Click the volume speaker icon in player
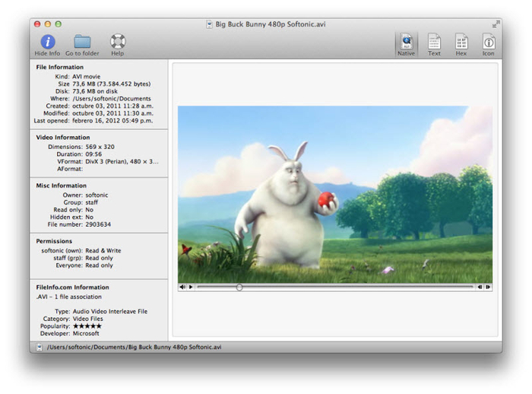This screenshot has width=532, height=394. [x=182, y=288]
